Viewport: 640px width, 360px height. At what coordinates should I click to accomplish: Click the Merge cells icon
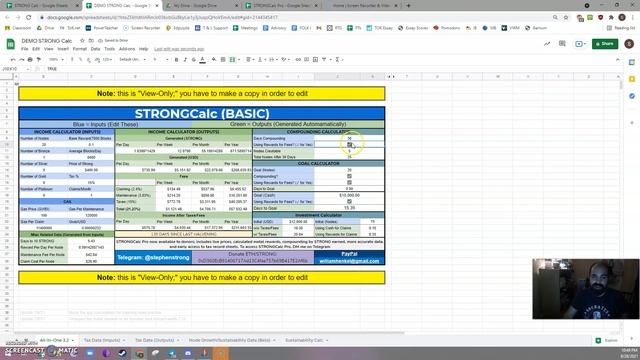pos(232,60)
